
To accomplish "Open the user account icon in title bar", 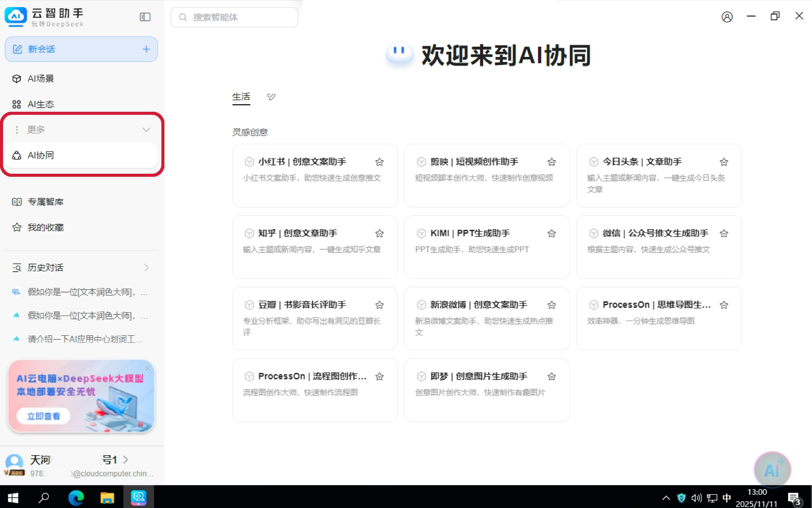I will (x=727, y=17).
